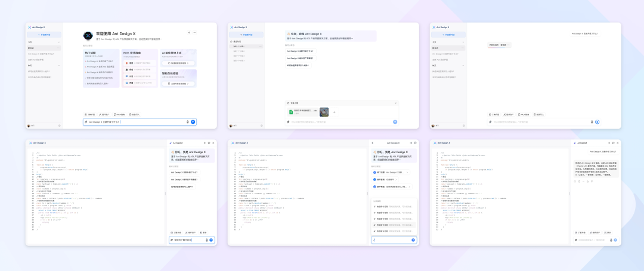Expand the 热门话题 prompt chevron in the slash-command panel
Image resolution: width=644 pixels, height=271 pixels.
[407, 173]
